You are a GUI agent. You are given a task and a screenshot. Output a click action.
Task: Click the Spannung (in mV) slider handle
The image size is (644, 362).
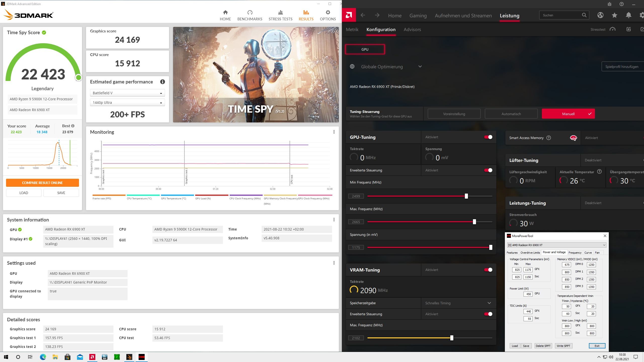tap(490, 247)
